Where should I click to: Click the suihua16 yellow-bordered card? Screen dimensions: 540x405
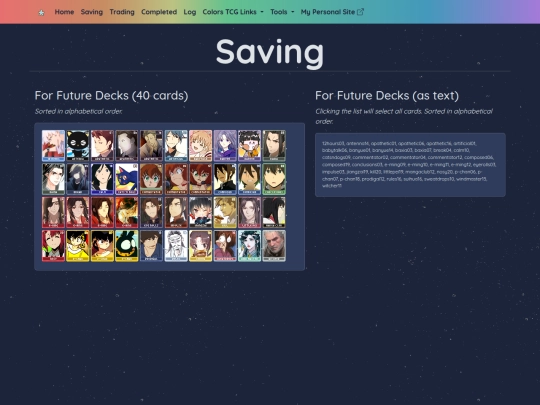200,246
